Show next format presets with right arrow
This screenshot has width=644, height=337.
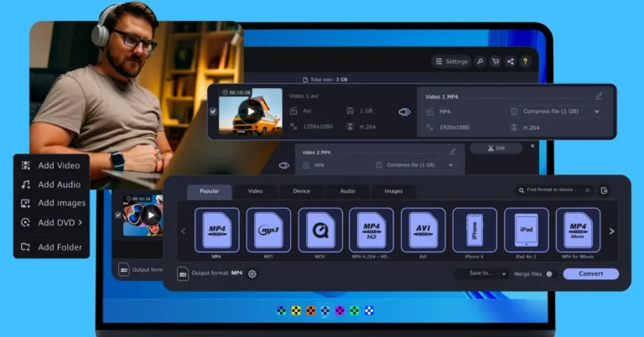click(611, 231)
